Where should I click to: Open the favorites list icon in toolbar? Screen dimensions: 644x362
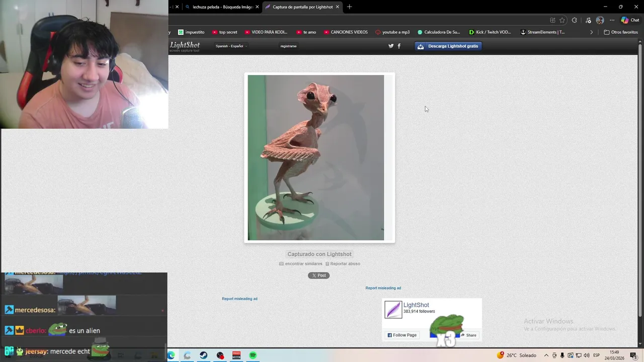588,20
